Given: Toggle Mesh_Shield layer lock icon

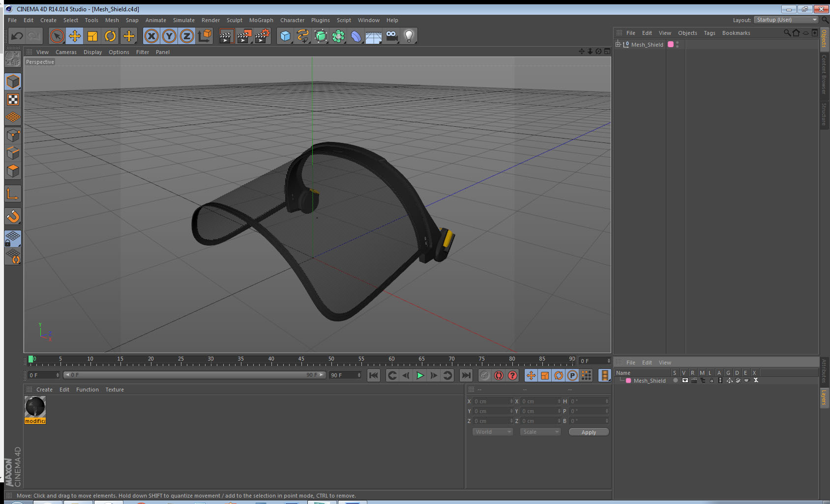Looking at the screenshot, I should click(711, 380).
